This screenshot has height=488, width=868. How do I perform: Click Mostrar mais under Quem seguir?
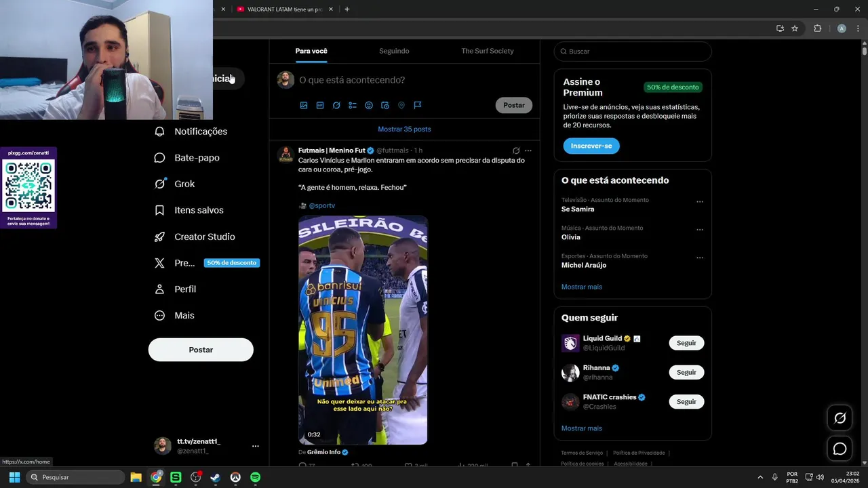[582, 428]
